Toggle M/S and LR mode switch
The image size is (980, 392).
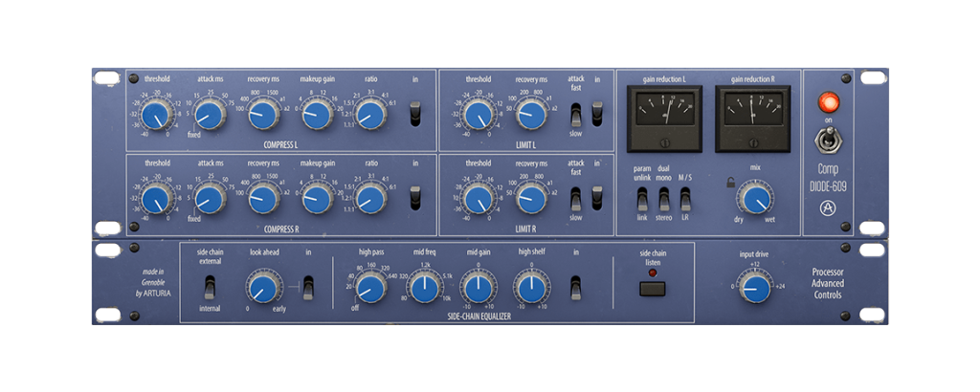(685, 199)
